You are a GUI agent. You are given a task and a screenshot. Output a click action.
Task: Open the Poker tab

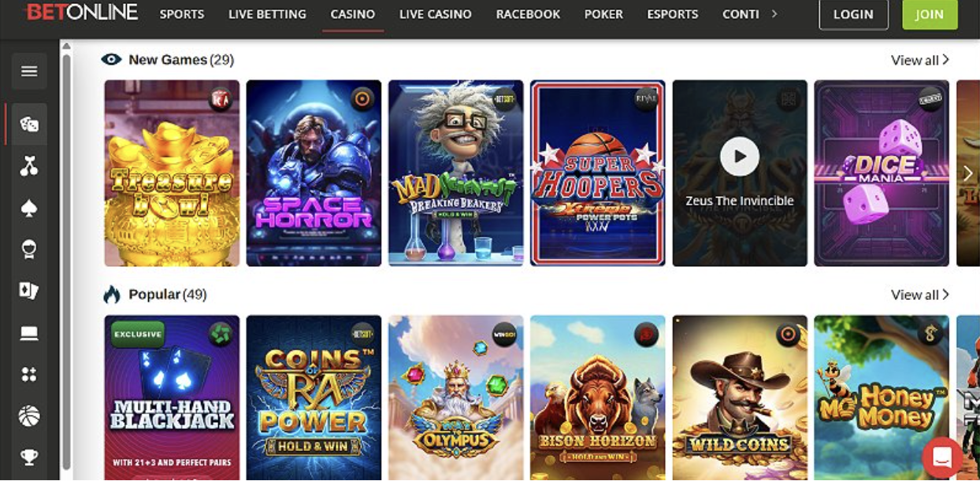pyautogui.click(x=603, y=14)
